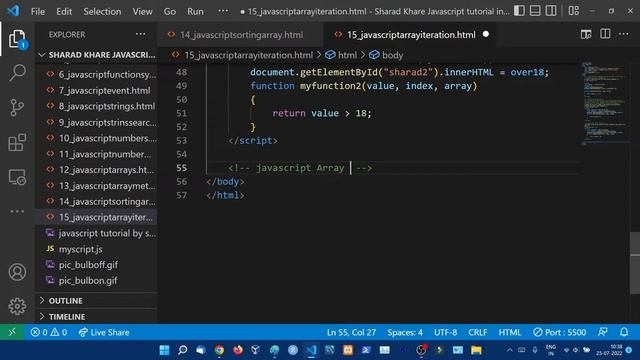Open Explorer views and more actions ellipsis
This screenshot has height=360, width=640.
pos(140,34)
